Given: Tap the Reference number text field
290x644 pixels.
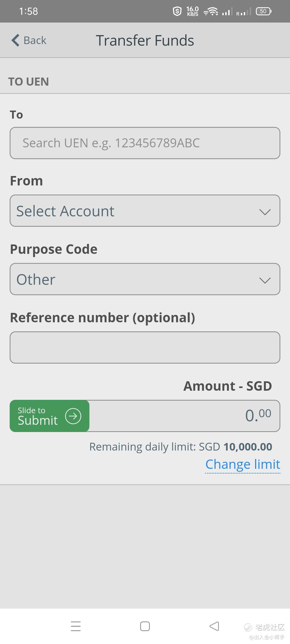Looking at the screenshot, I should 145,347.
